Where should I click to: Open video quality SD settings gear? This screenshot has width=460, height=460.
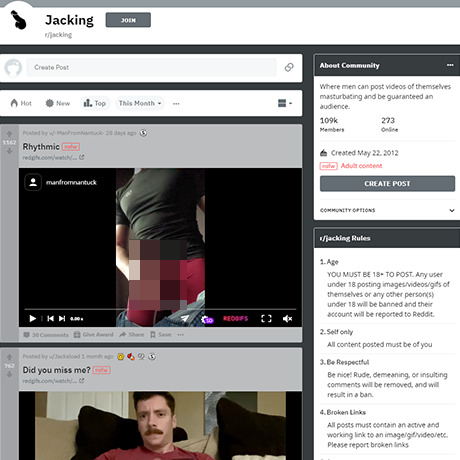(207, 319)
